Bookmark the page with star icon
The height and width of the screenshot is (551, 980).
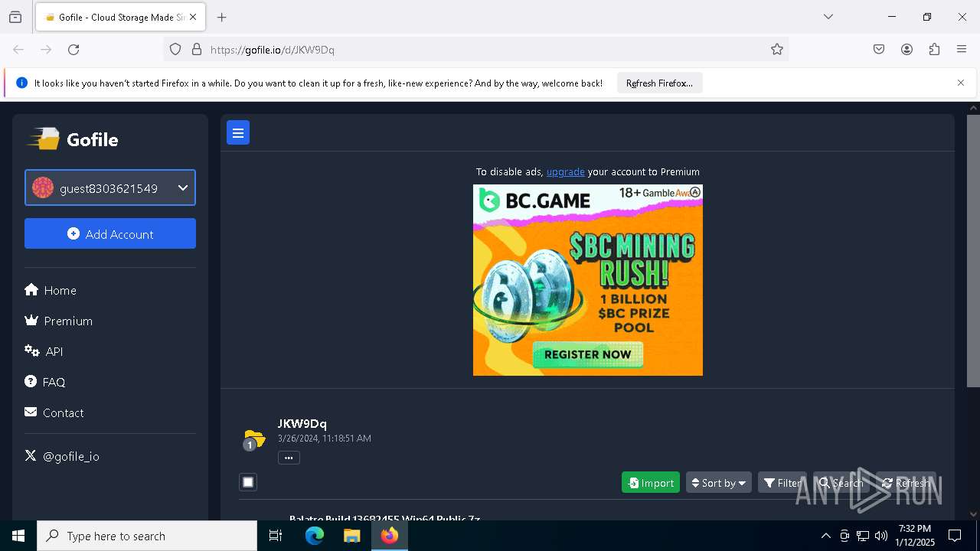[777, 50]
